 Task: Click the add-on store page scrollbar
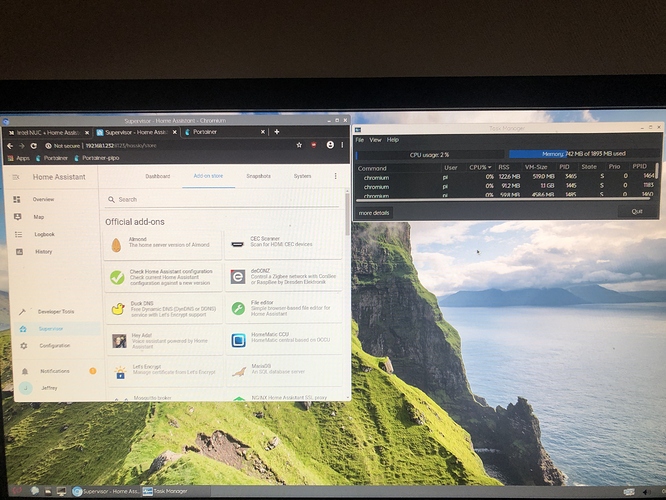pos(347,214)
